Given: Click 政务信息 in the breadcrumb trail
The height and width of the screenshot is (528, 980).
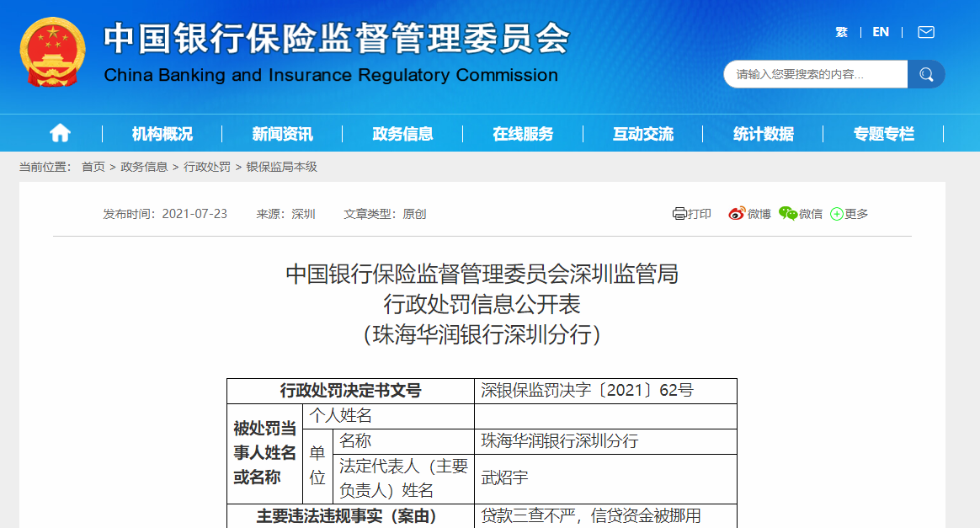Looking at the screenshot, I should (144, 167).
